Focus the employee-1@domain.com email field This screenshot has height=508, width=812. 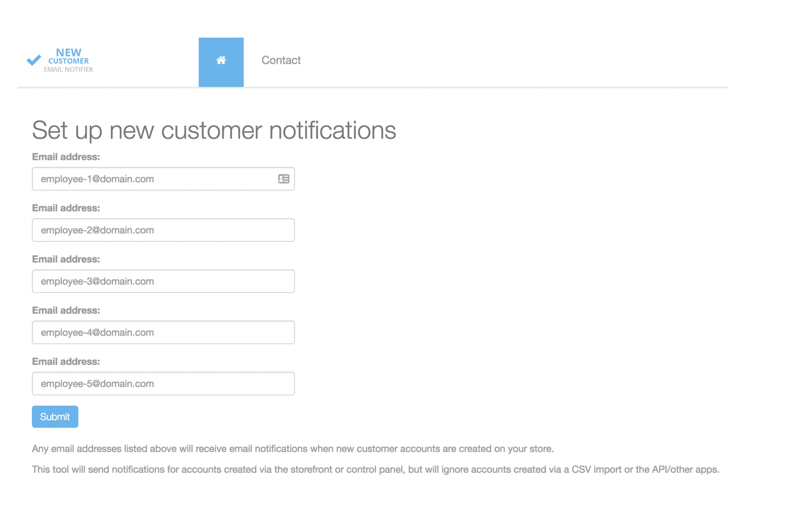click(x=163, y=179)
